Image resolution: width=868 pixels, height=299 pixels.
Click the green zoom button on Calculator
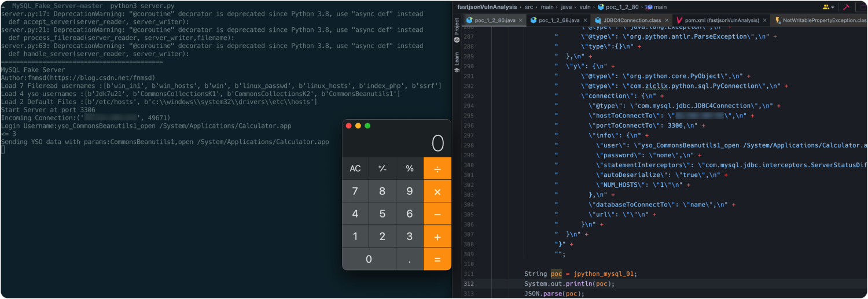(x=367, y=125)
